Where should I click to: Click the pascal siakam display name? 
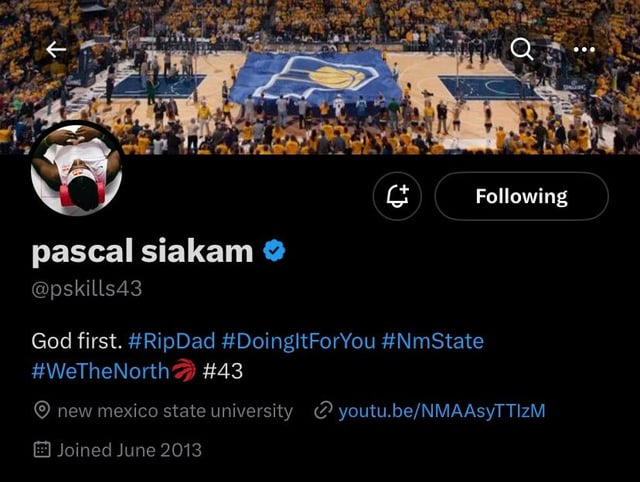point(142,251)
